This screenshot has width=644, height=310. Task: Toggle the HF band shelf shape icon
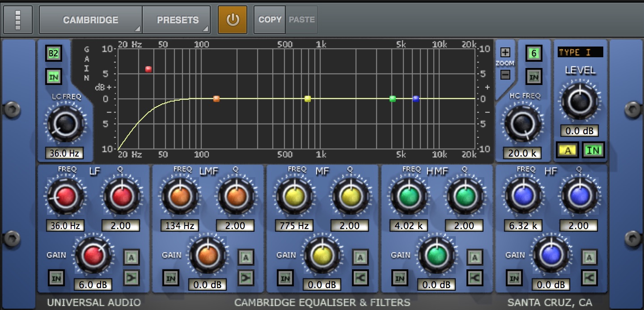pyautogui.click(x=589, y=278)
